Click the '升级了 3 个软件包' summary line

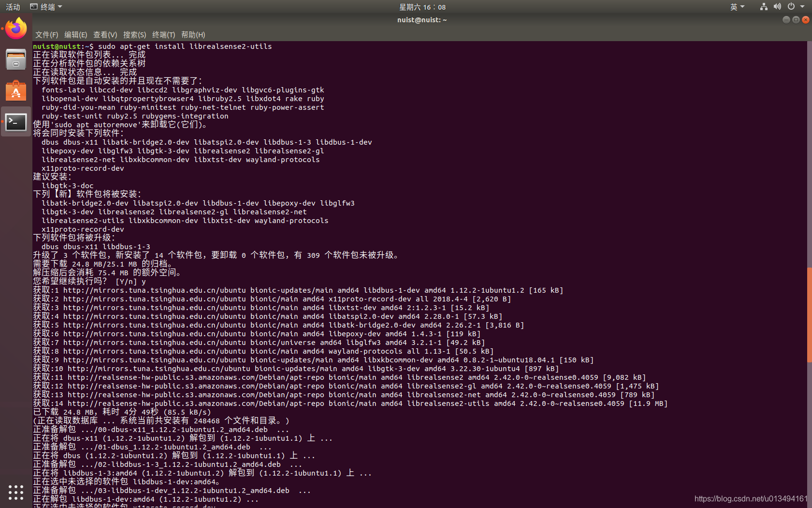[x=216, y=255]
